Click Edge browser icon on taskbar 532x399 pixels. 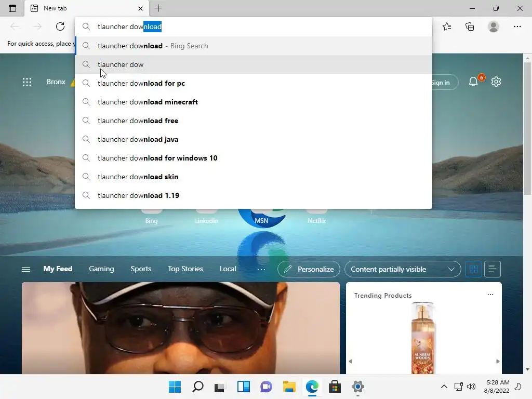(312, 387)
